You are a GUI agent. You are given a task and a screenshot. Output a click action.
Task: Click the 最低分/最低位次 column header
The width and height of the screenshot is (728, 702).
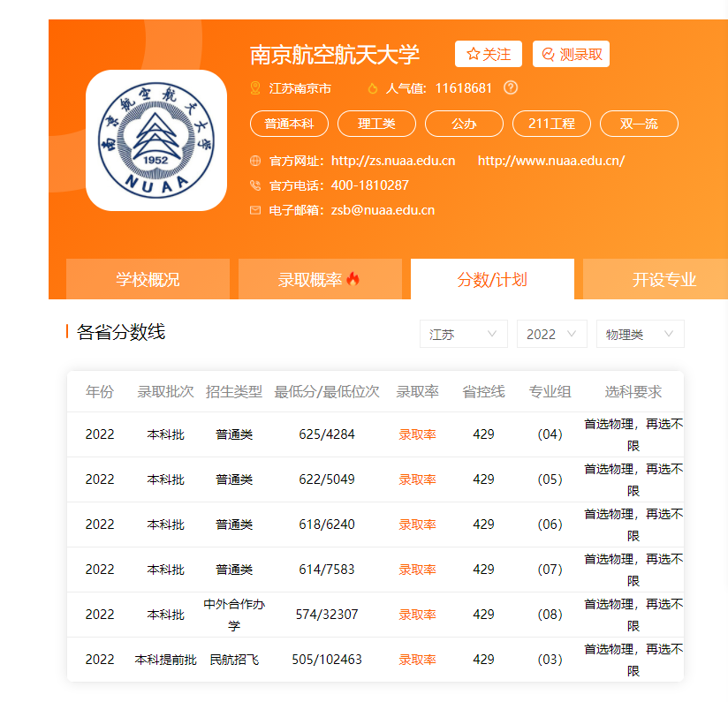coord(326,392)
